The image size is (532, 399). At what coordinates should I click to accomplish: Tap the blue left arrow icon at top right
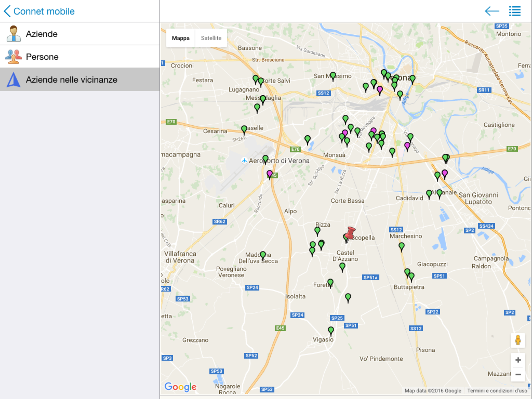click(x=492, y=11)
